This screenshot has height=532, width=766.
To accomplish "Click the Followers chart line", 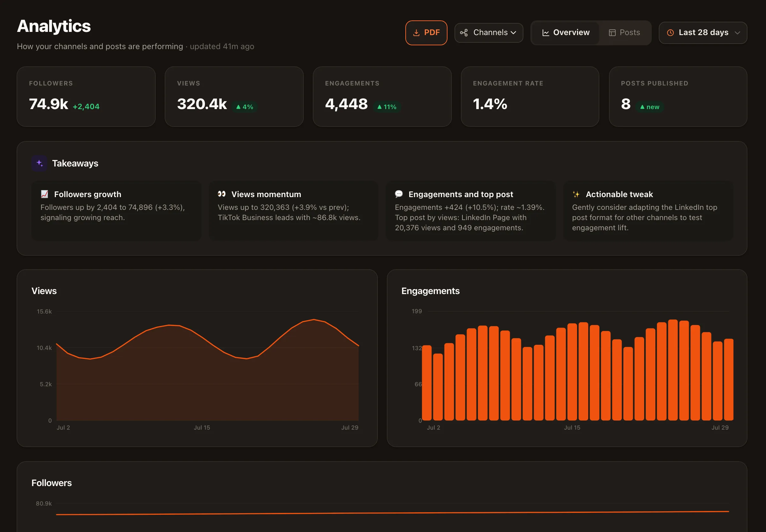I will click(393, 513).
